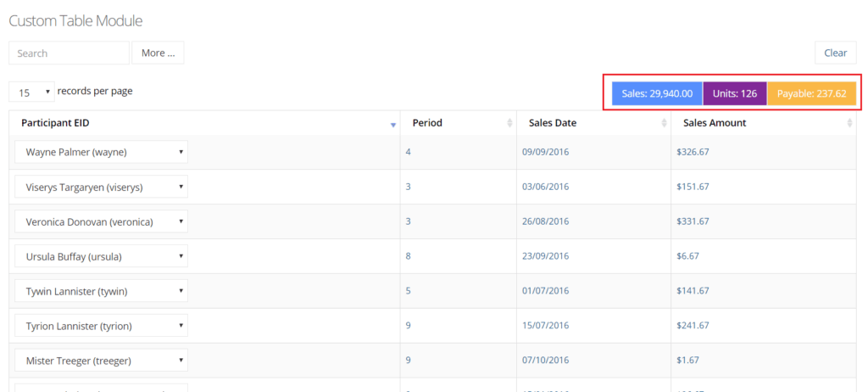
Task: Click the More ... button
Action: (x=158, y=53)
